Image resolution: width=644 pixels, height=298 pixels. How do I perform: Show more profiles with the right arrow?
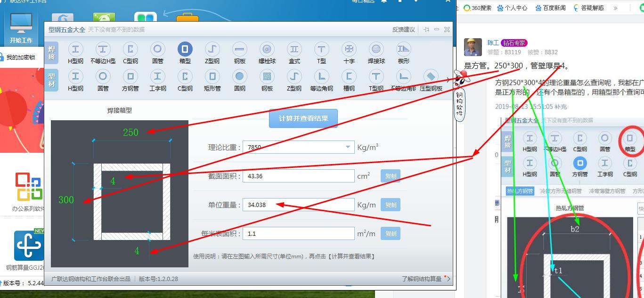(x=448, y=80)
